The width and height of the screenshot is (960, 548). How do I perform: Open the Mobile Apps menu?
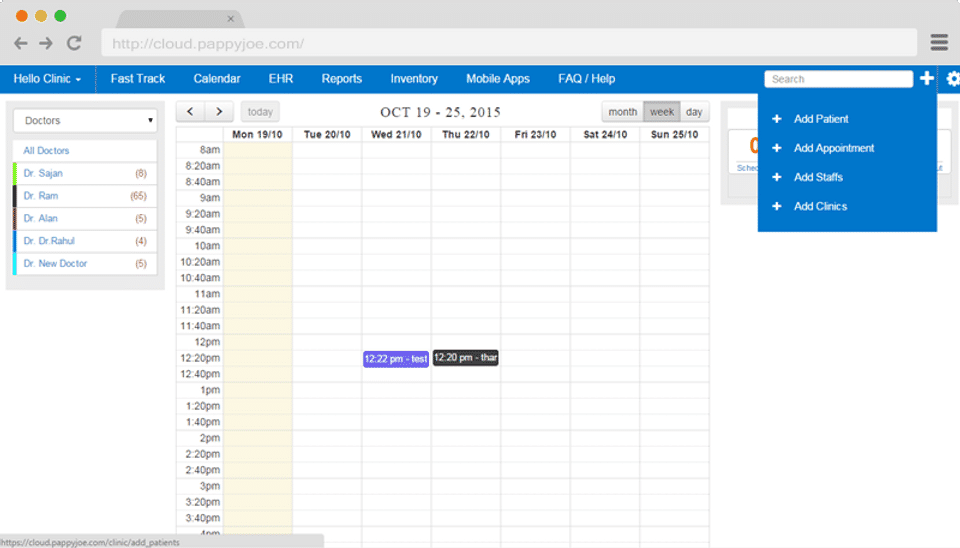[x=498, y=79]
